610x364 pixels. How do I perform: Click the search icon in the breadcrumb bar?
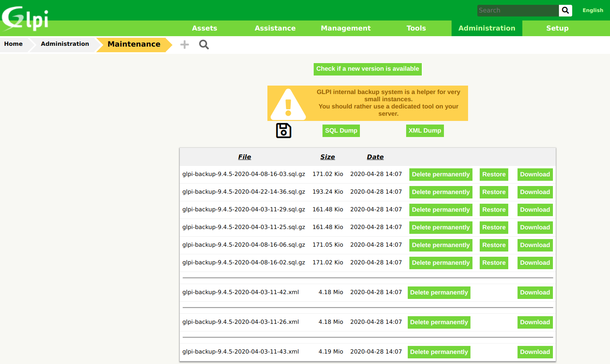pos(204,45)
